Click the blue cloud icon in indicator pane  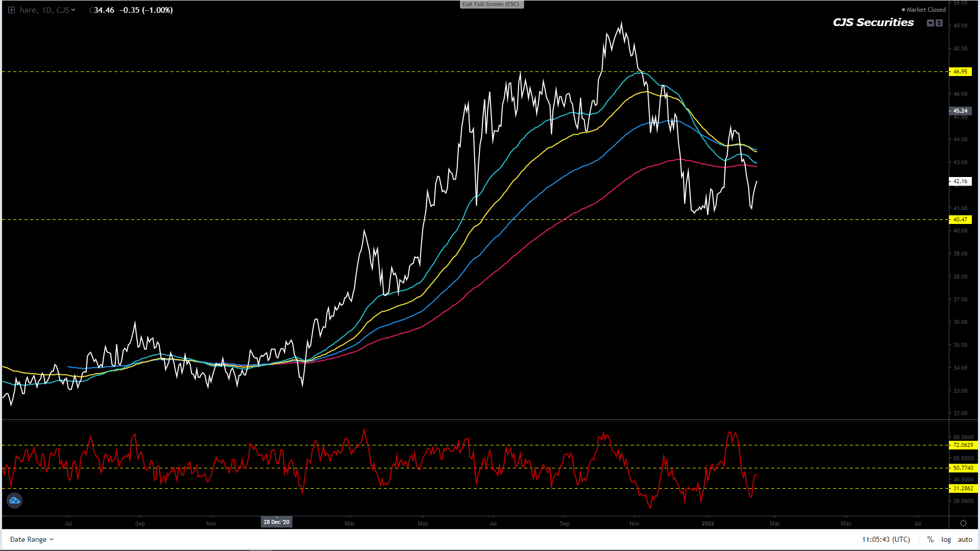[14, 500]
